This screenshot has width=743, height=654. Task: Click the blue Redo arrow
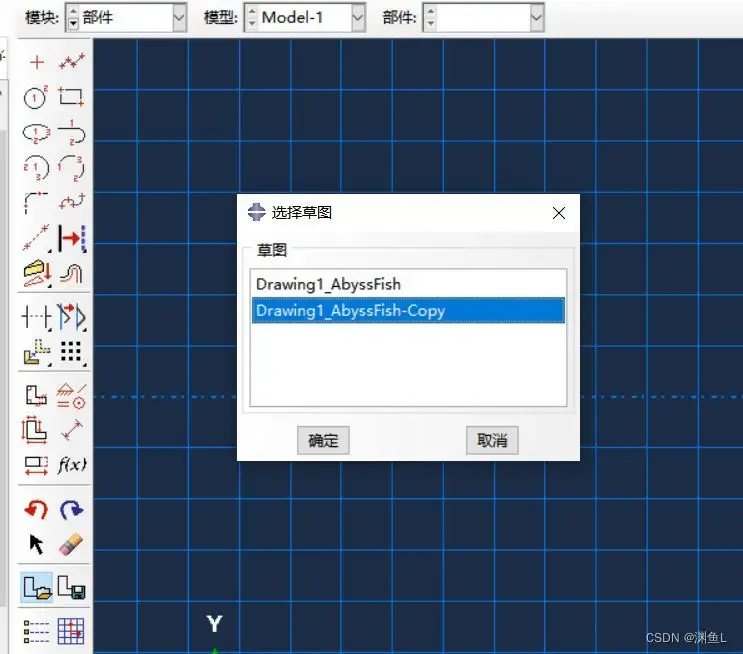tap(72, 509)
